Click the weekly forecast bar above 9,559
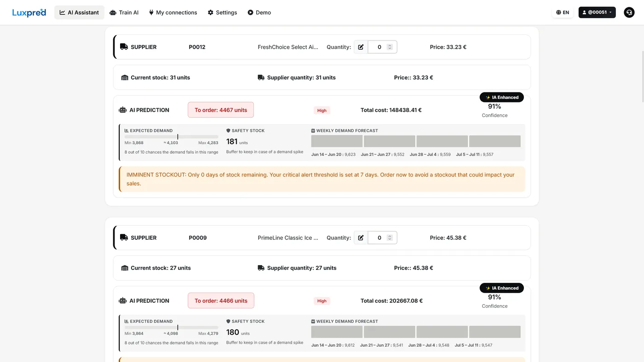 443,141
